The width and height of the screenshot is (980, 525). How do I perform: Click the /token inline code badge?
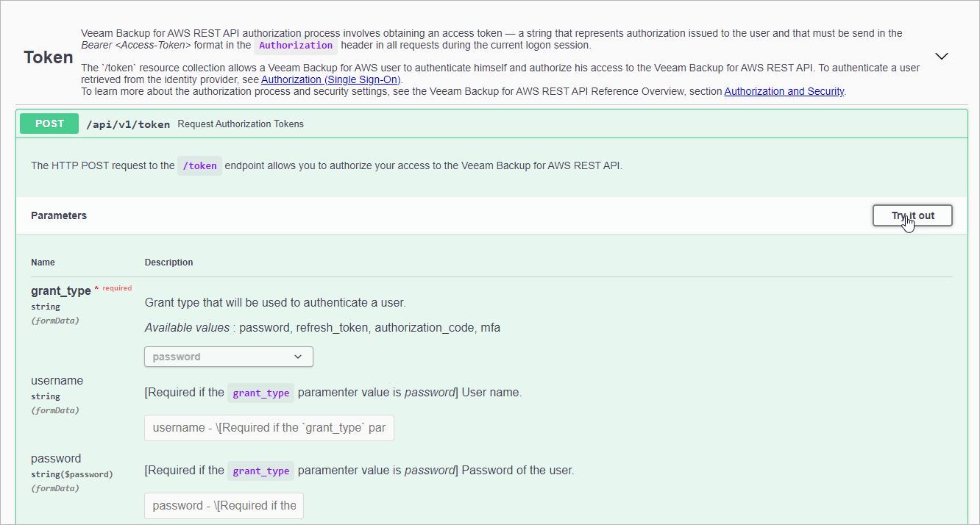click(x=199, y=165)
